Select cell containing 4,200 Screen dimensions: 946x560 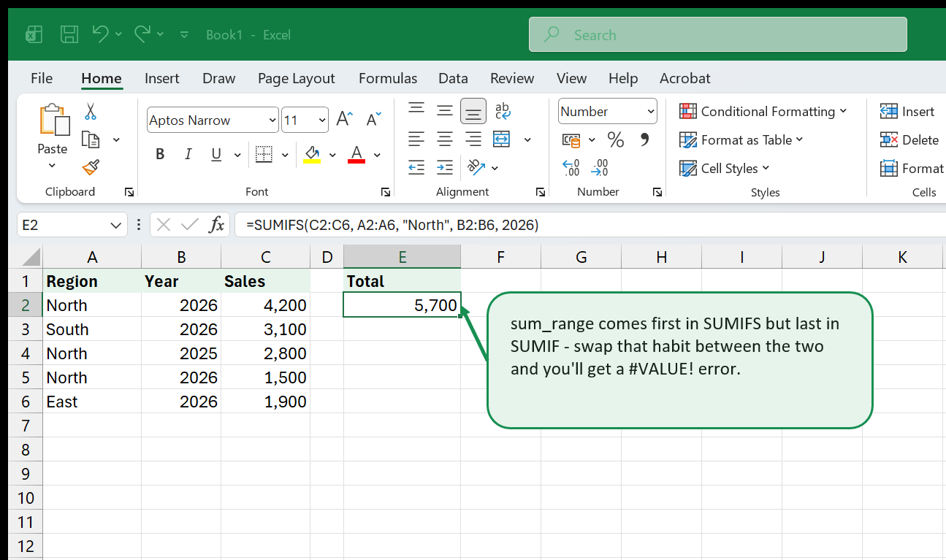266,305
